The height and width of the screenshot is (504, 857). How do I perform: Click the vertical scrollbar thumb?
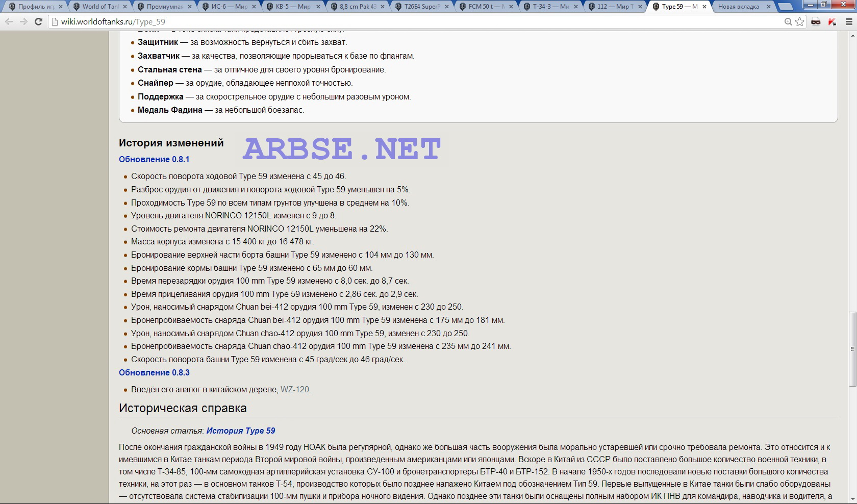coord(852,349)
